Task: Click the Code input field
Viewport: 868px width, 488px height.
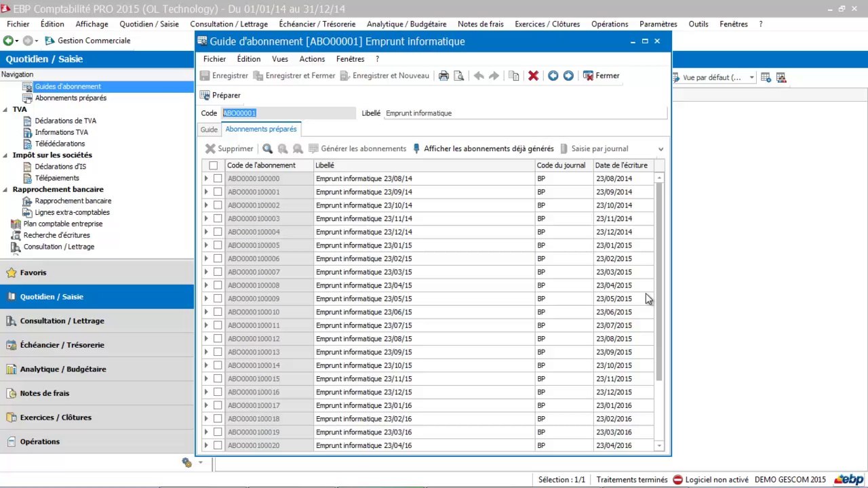Action: [288, 113]
